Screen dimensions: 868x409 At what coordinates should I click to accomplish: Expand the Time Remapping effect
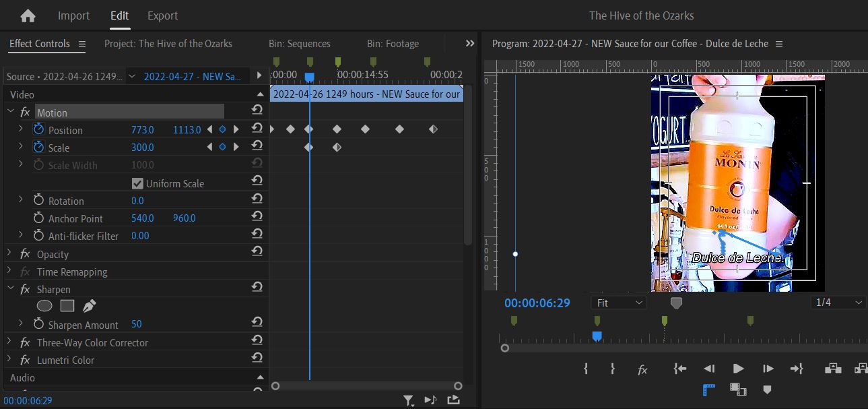pyautogui.click(x=9, y=272)
